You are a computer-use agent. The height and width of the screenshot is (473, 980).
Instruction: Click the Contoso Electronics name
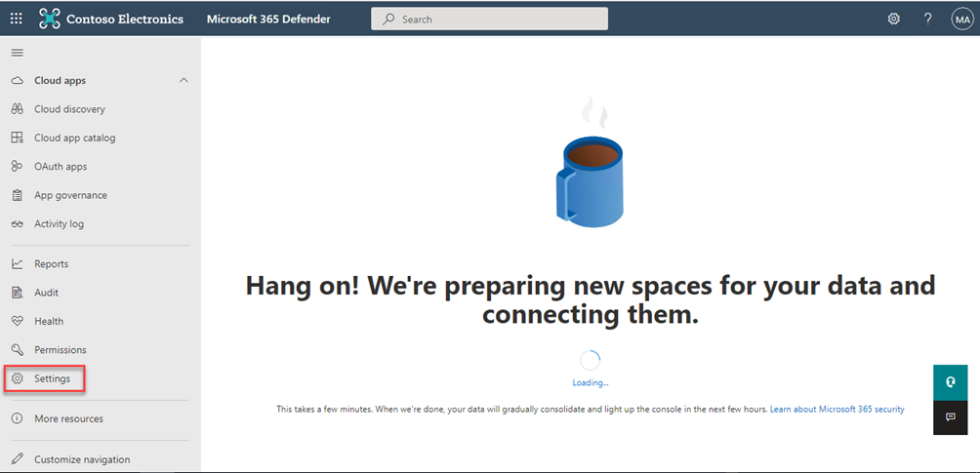pyautogui.click(x=125, y=20)
